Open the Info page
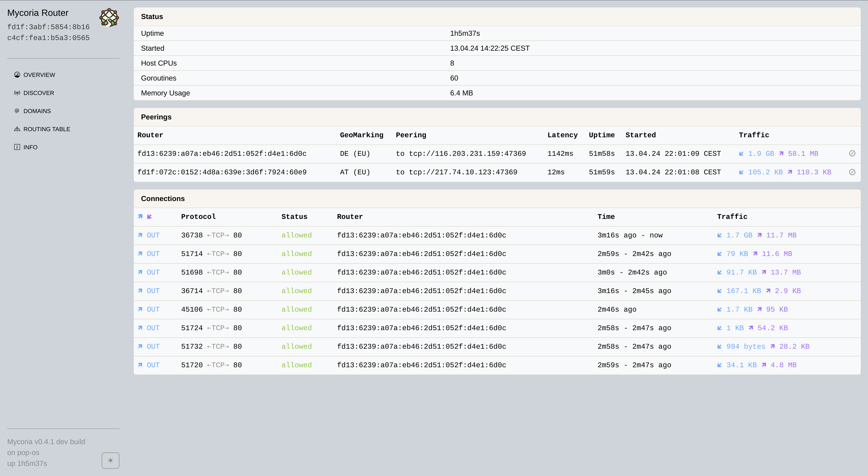The height and width of the screenshot is (476, 868). (26, 147)
